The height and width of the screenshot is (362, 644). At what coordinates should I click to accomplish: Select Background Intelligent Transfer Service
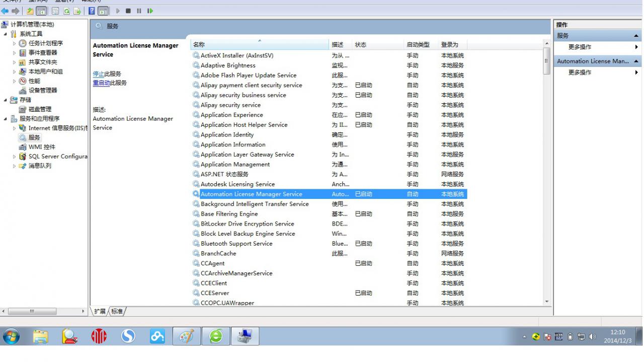pos(329,204)
